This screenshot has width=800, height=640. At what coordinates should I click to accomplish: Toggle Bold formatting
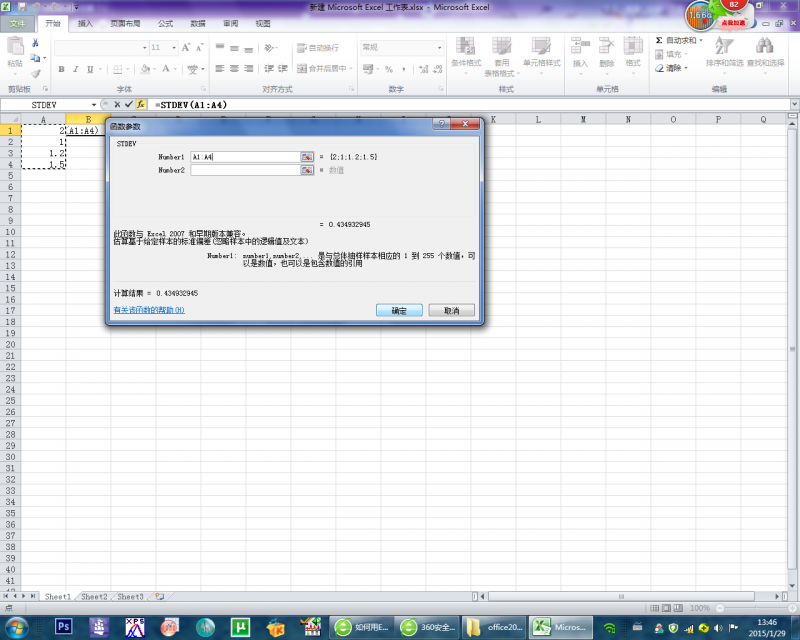61,69
